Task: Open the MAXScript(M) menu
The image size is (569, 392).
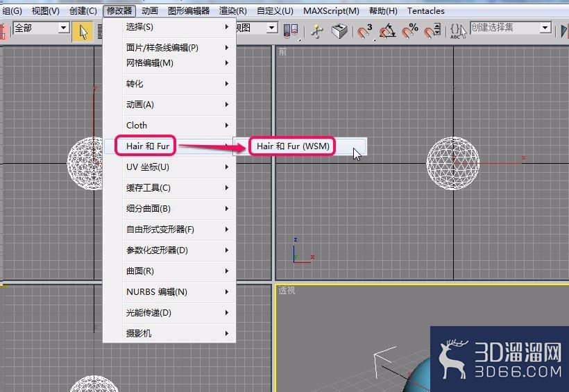Action: [331, 11]
